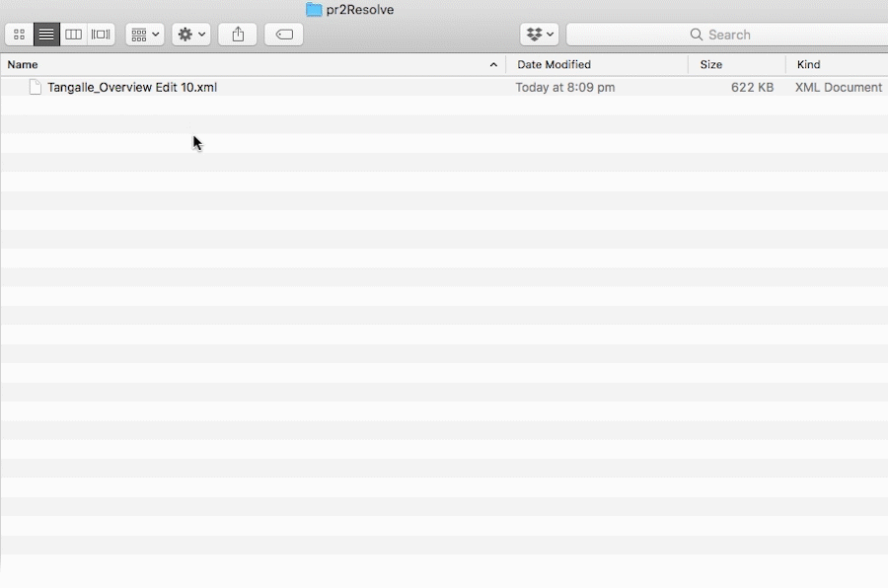Open the Dropbox toolbar menu
This screenshot has height=588, width=888.
(x=540, y=35)
